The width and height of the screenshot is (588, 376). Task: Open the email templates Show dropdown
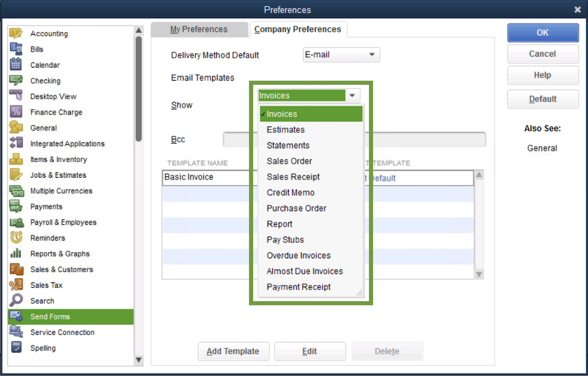point(352,95)
